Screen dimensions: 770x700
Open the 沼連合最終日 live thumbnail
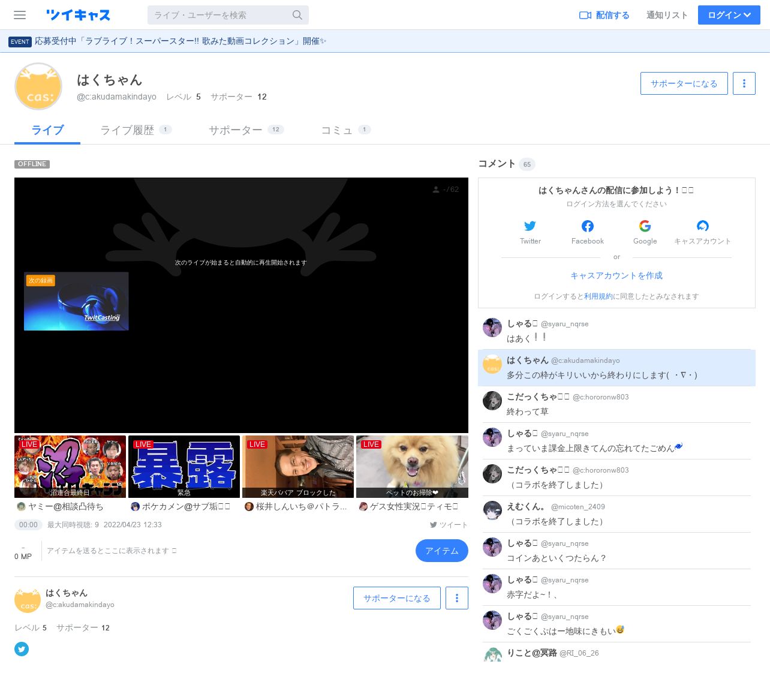[70, 467]
